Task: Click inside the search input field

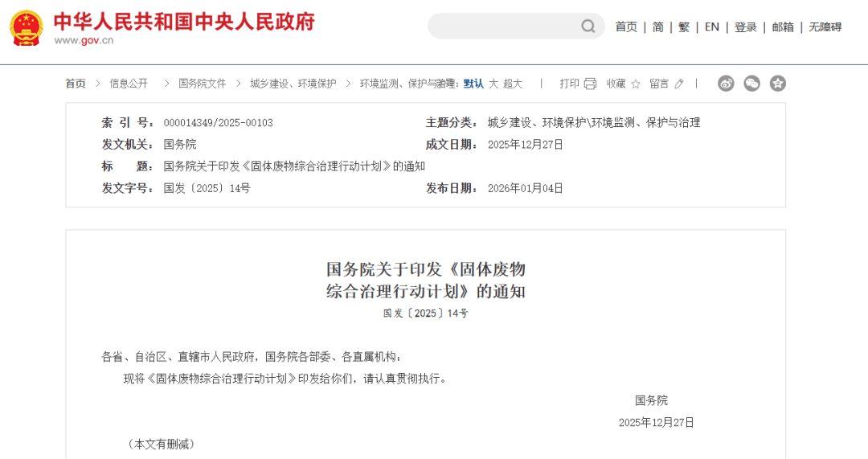Action: (502, 27)
